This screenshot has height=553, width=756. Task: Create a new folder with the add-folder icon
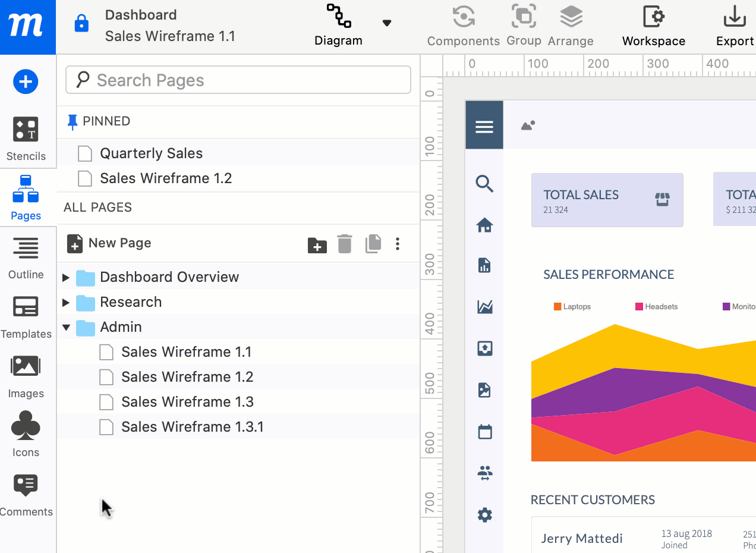point(317,244)
